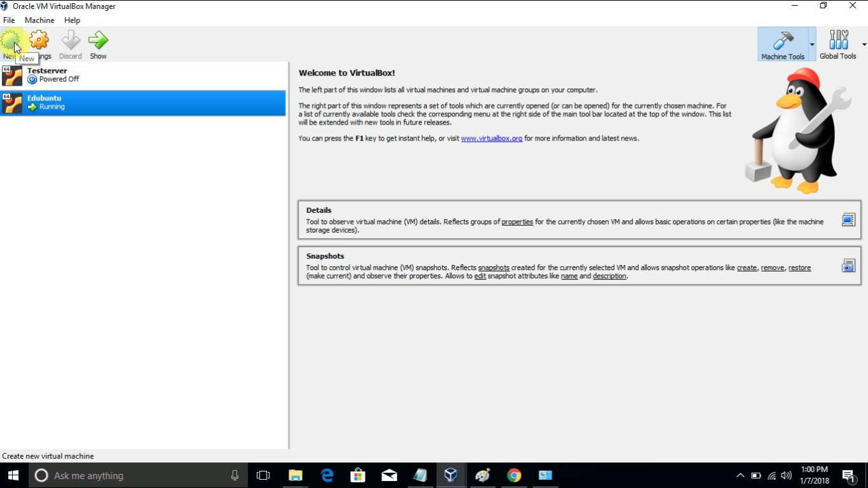Open Google Chrome from the taskbar
Screen dimensions: 868x488
pyautogui.click(x=514, y=475)
